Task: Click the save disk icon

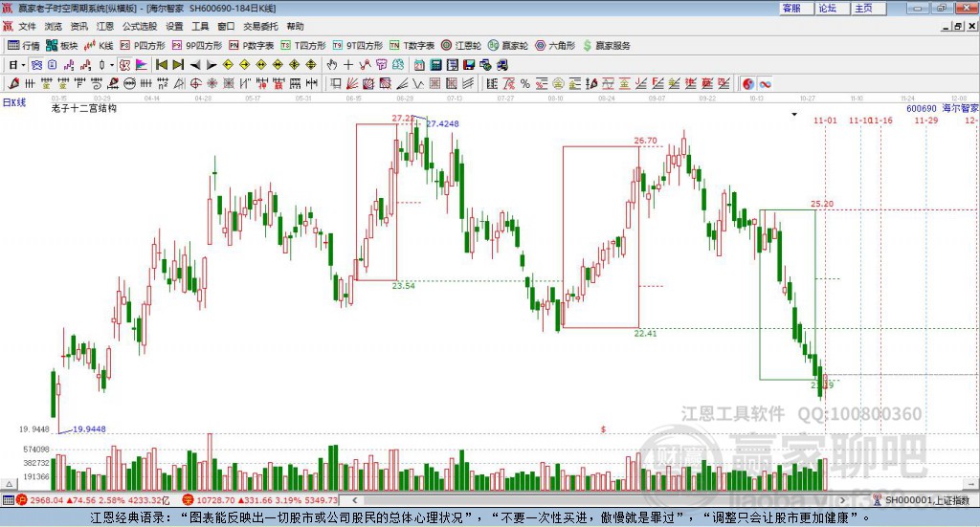Action: tap(469, 65)
